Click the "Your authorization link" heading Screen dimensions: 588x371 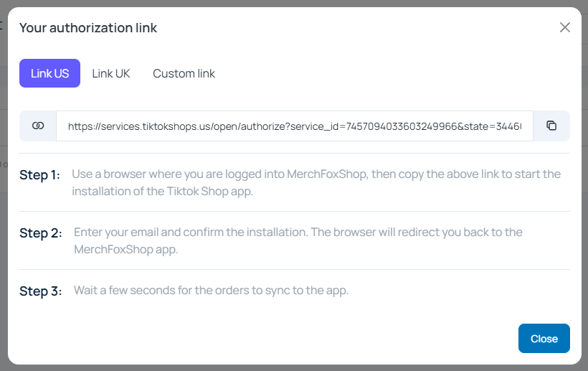pyautogui.click(x=88, y=28)
